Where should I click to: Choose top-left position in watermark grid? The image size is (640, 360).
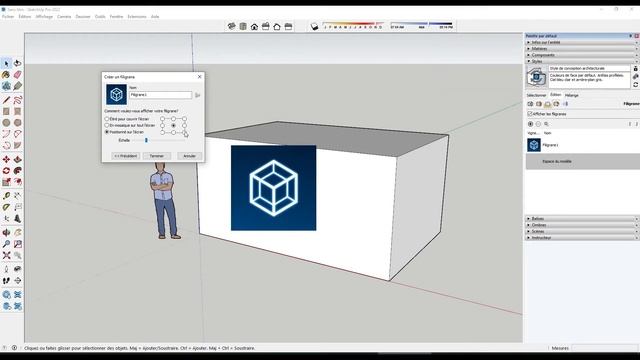coord(162,119)
